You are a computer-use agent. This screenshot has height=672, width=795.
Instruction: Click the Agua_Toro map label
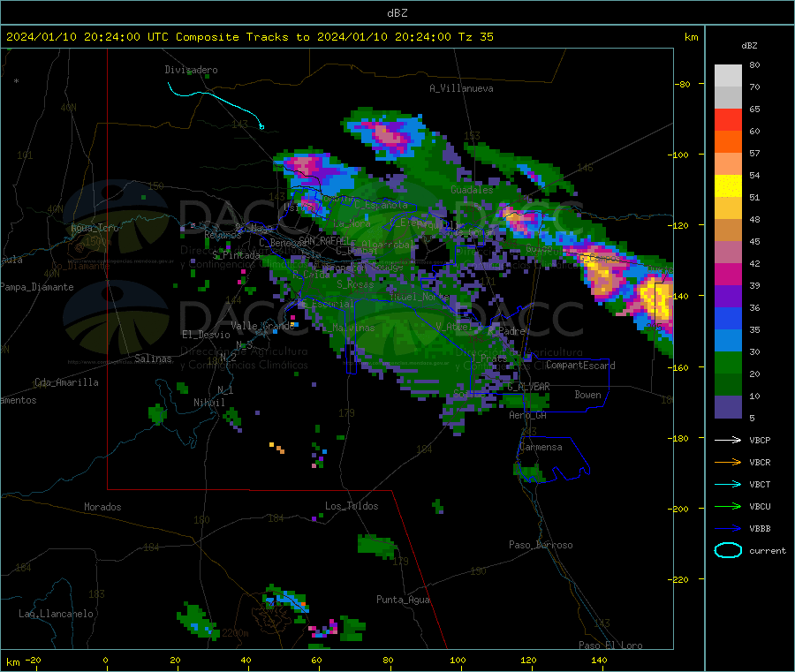(95, 228)
